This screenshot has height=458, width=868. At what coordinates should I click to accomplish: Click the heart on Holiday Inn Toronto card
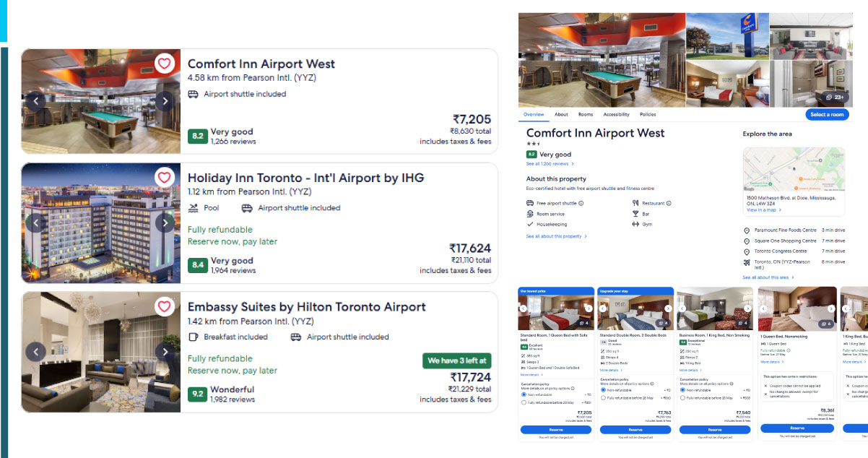tap(165, 177)
